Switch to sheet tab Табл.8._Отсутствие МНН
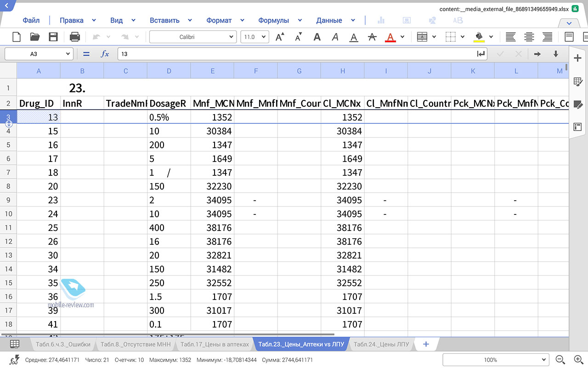Screen dimensions: 588x368 coord(136,344)
